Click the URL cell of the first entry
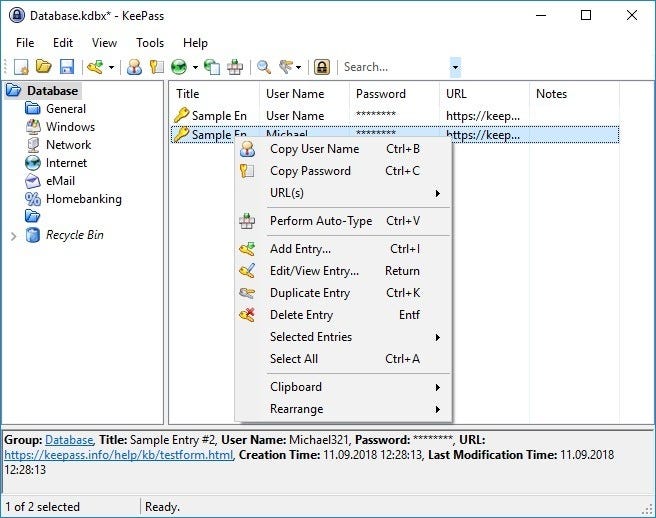 click(483, 115)
